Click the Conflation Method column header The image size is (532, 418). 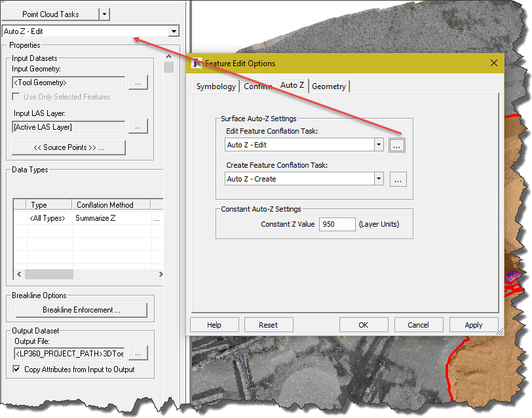tap(111, 204)
